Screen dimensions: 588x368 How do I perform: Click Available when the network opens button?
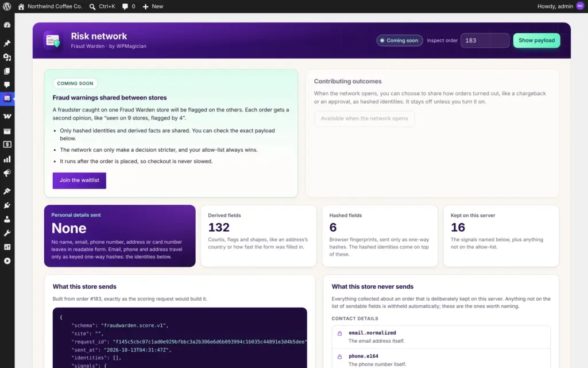[364, 118]
